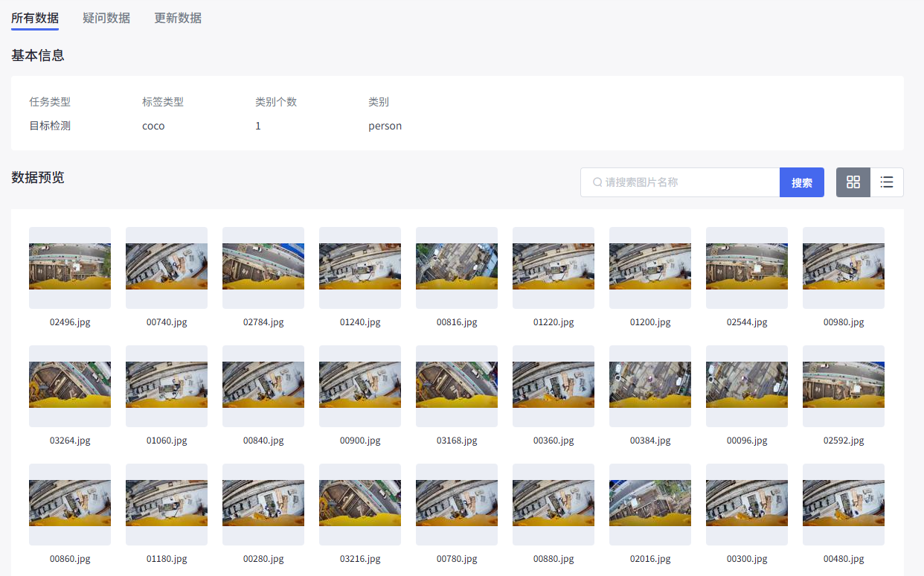
Task: Open thumbnail of 00840.jpg
Action: pos(263,386)
